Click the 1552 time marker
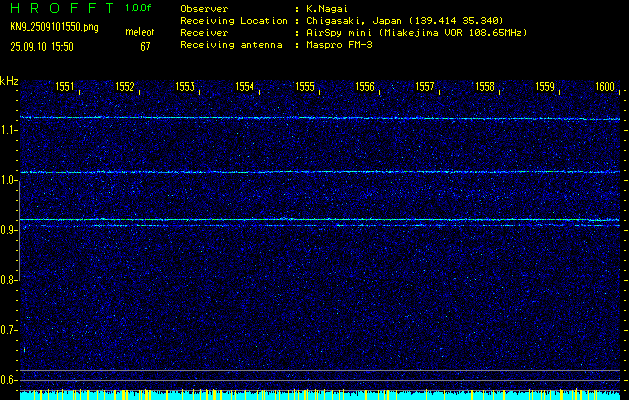The image size is (629, 400). (x=125, y=87)
